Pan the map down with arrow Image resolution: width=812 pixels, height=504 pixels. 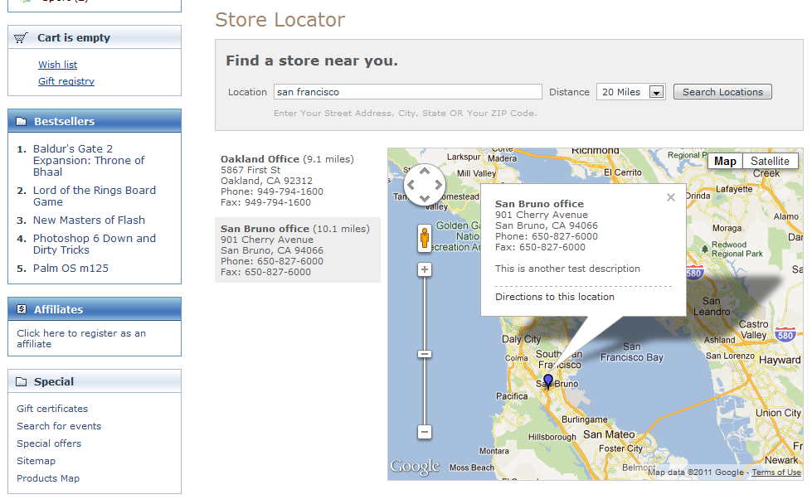pos(425,198)
